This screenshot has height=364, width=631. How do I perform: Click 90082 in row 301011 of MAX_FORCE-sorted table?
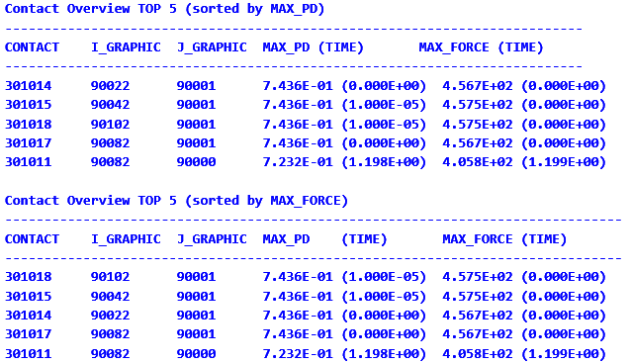[110, 353]
